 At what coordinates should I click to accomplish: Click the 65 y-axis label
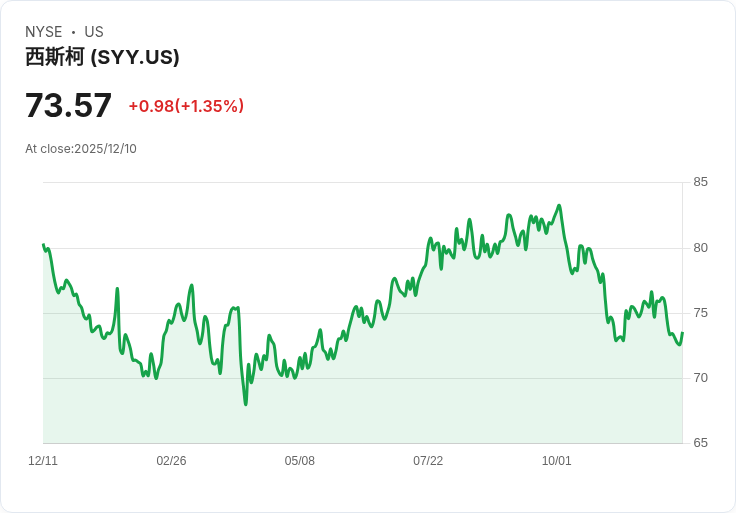pyautogui.click(x=700, y=443)
